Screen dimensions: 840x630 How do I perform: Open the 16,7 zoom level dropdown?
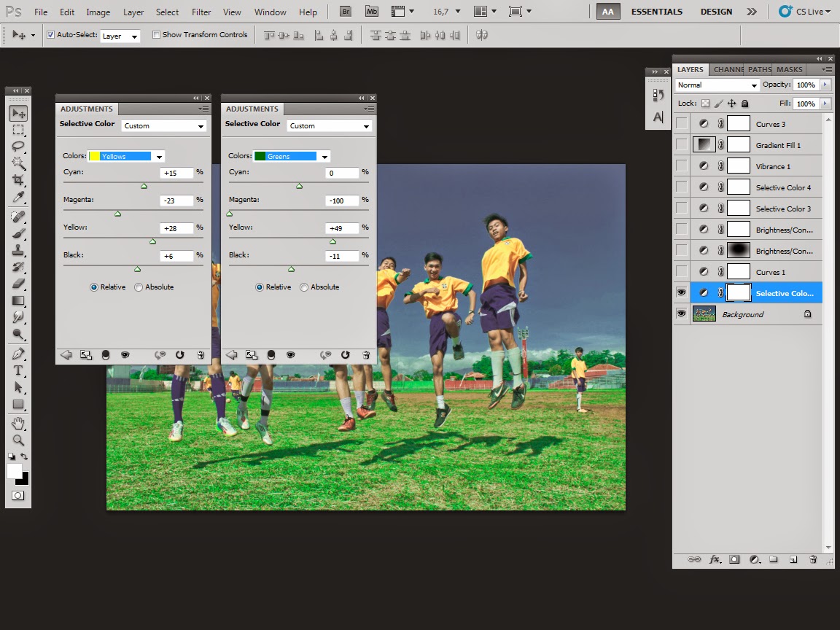click(x=457, y=11)
